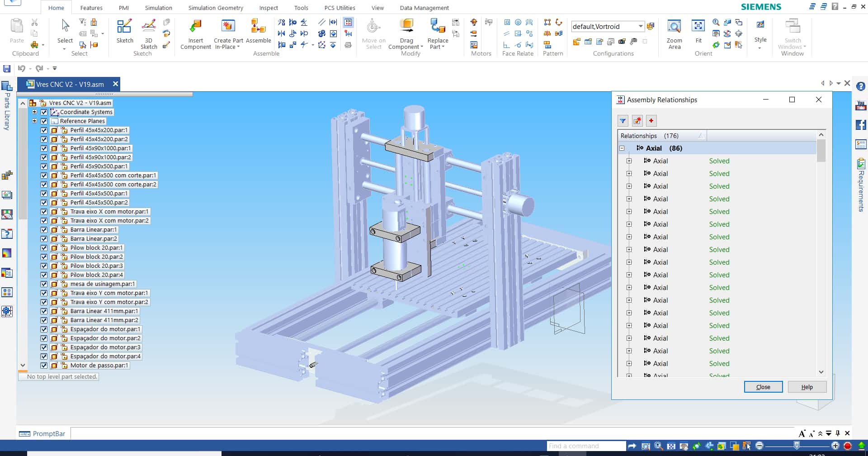
Task: Click the Insert Component icon
Action: 195,28
